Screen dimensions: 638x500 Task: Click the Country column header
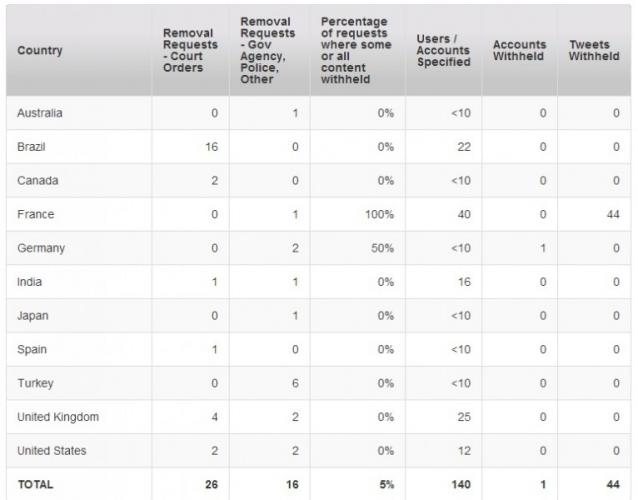[x=40, y=50]
